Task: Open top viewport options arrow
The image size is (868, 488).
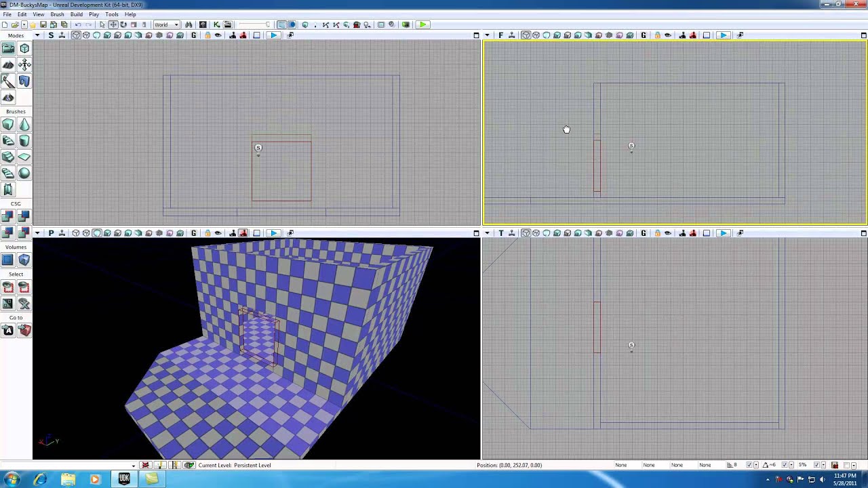Action: [487, 233]
